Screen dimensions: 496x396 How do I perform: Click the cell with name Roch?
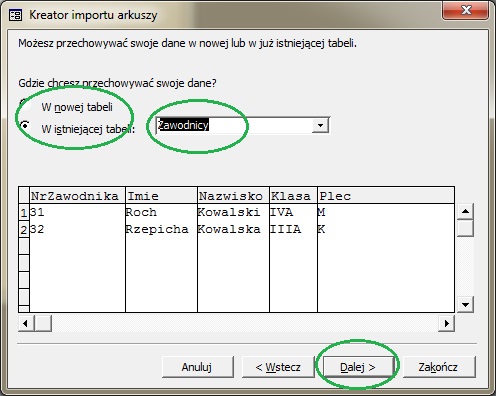(161, 212)
